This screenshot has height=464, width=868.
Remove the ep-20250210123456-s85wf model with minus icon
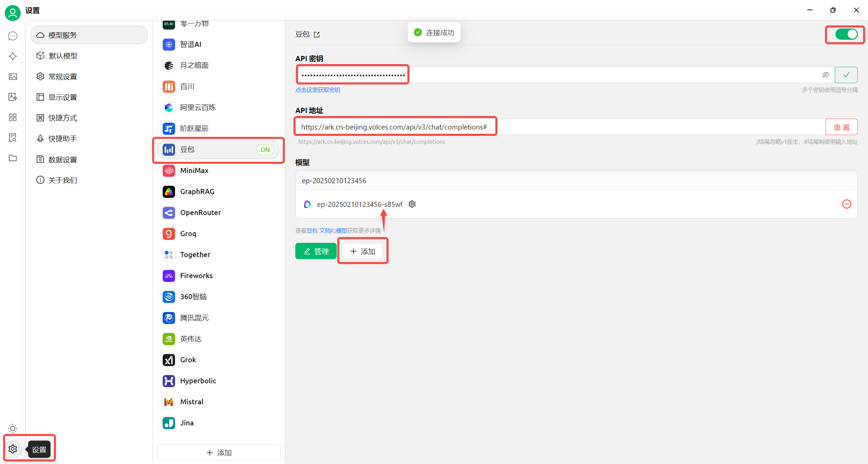846,204
